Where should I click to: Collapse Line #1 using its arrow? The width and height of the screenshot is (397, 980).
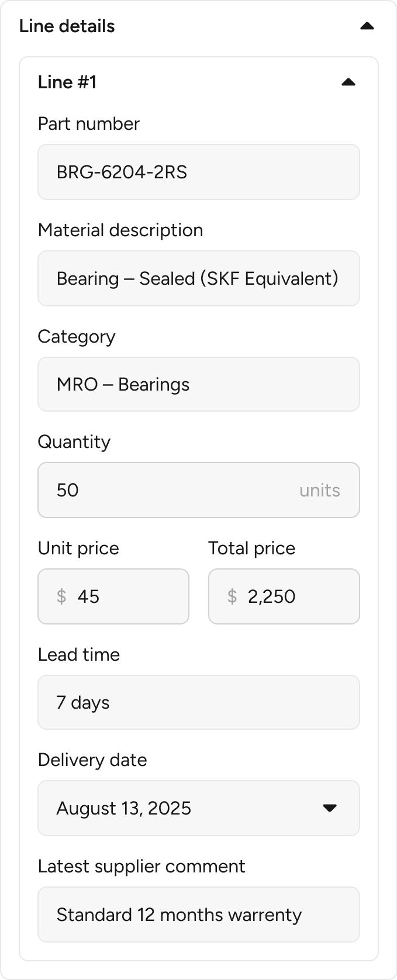348,82
